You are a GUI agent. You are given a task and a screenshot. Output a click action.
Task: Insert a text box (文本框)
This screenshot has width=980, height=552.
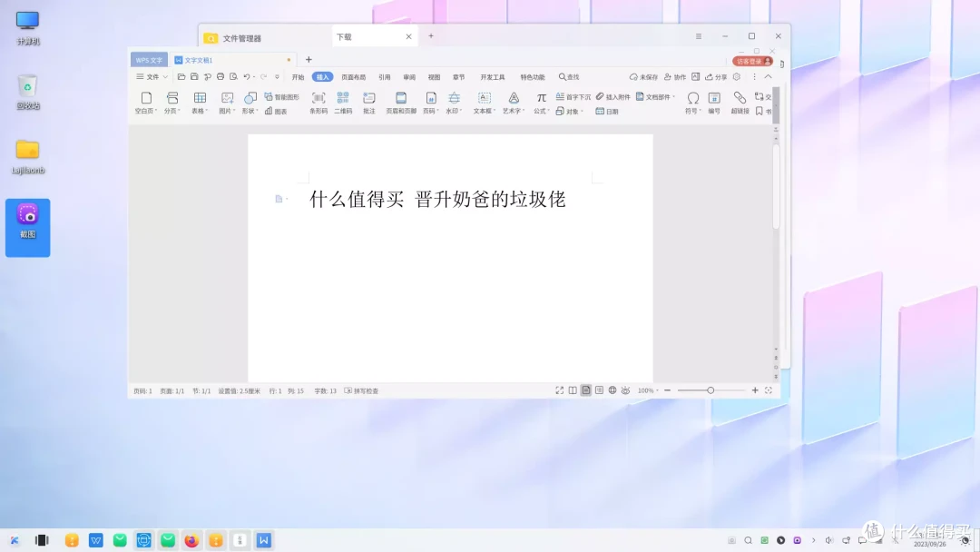point(485,103)
